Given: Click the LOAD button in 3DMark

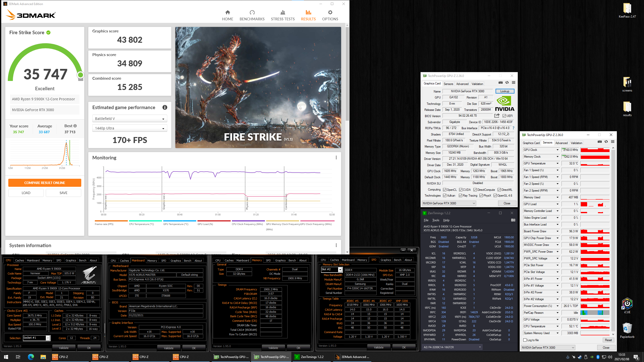Looking at the screenshot, I should tap(26, 193).
